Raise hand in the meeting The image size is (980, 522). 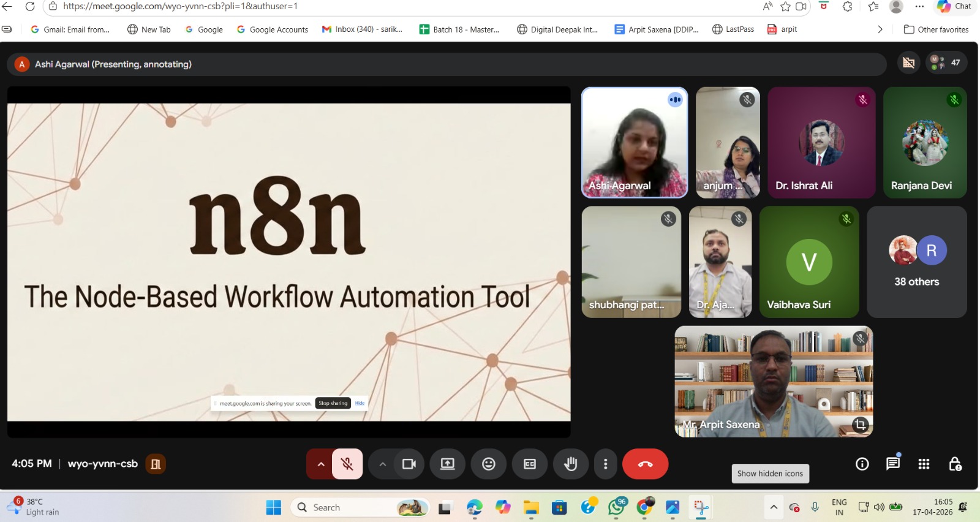[570, 464]
